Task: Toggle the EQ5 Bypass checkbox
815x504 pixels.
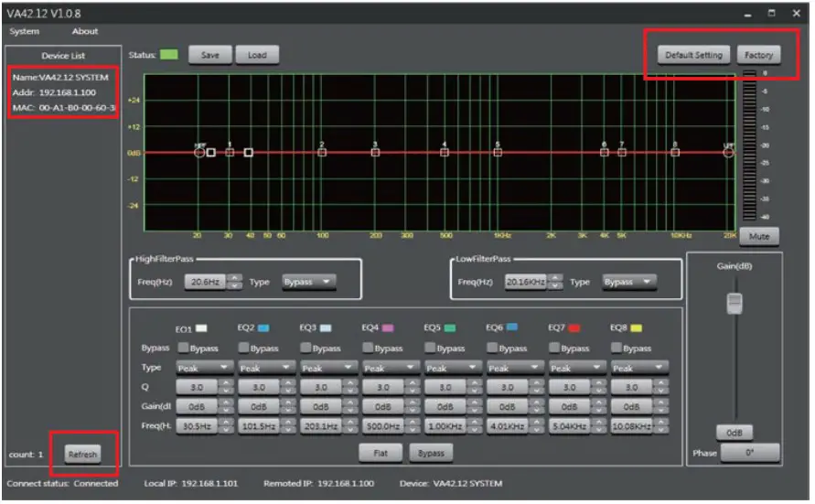Action: tap(430, 348)
